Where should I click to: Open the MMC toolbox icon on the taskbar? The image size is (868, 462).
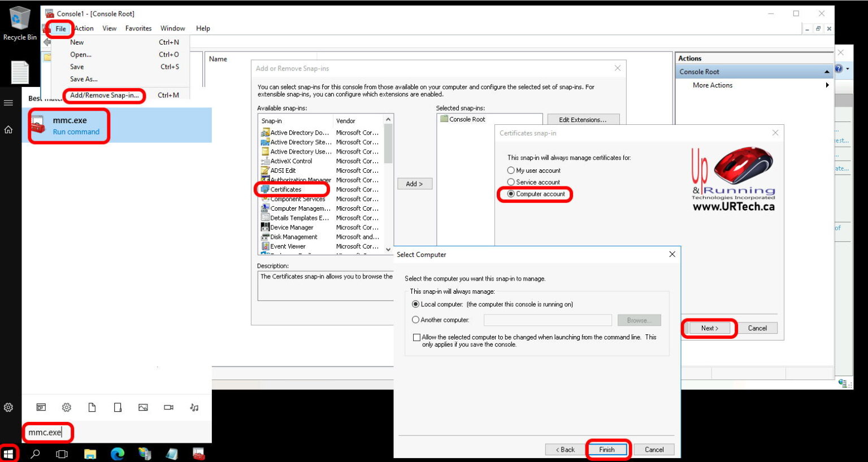(199, 454)
